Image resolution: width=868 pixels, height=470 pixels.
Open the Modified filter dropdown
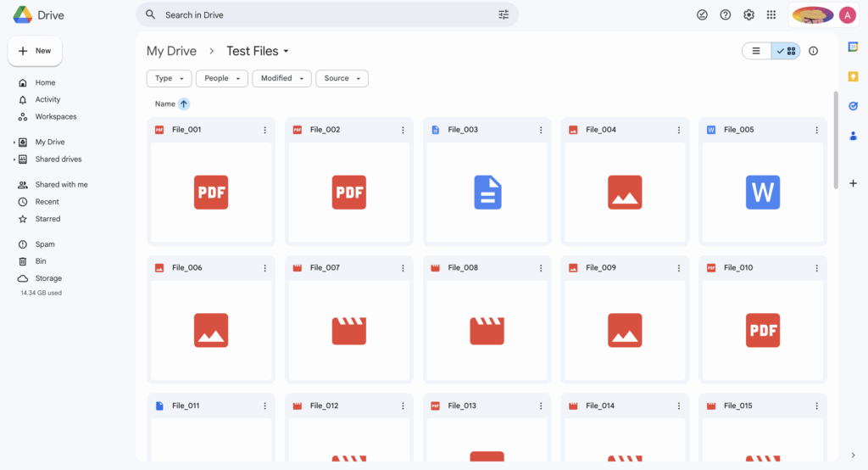(281, 78)
